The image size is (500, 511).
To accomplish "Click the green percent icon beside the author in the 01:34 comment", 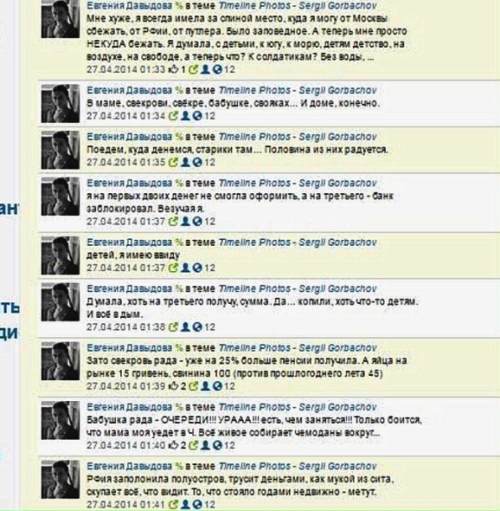I will click(179, 90).
